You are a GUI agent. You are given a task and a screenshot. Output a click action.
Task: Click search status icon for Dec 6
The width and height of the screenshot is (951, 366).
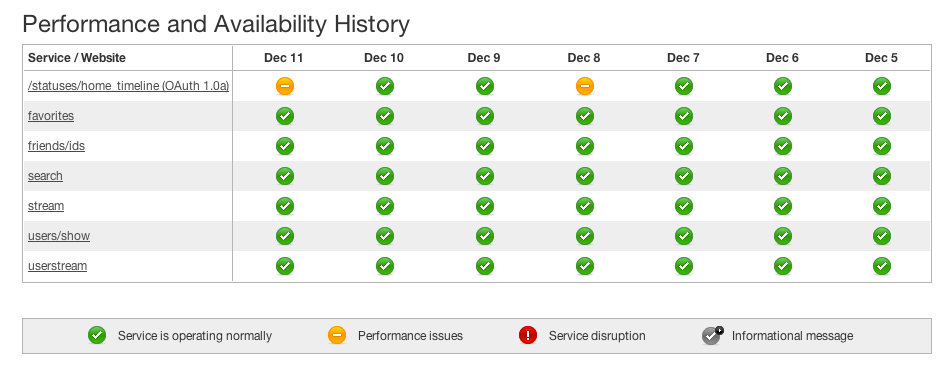[x=783, y=176]
